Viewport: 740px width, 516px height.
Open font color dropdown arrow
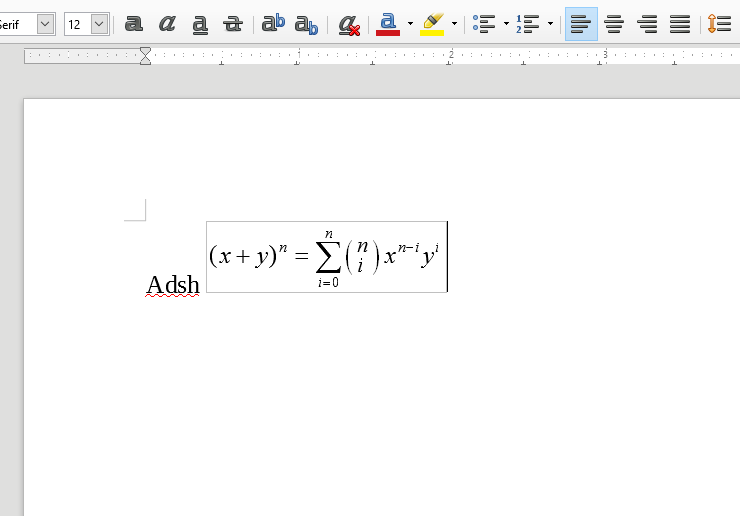click(410, 24)
